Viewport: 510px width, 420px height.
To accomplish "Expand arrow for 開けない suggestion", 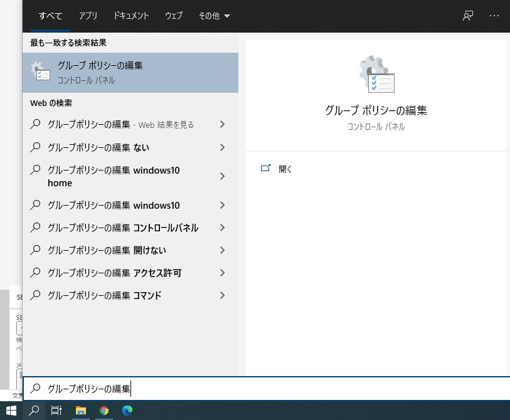I will [x=223, y=250].
